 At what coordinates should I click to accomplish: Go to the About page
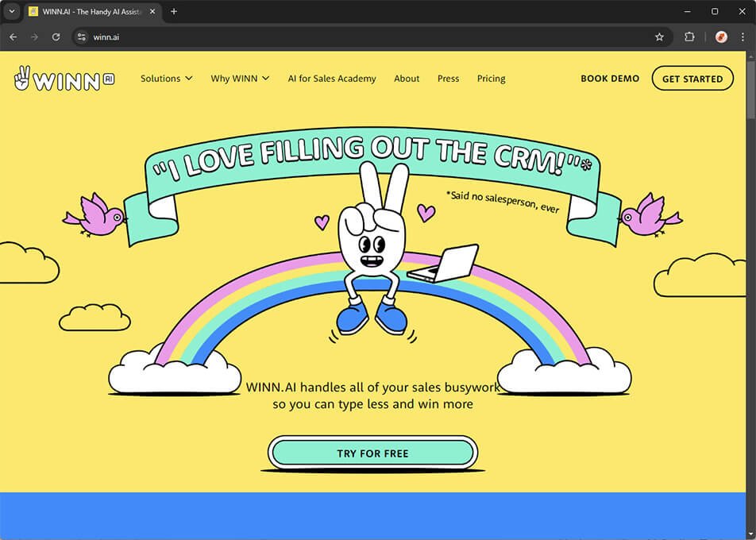coord(407,79)
